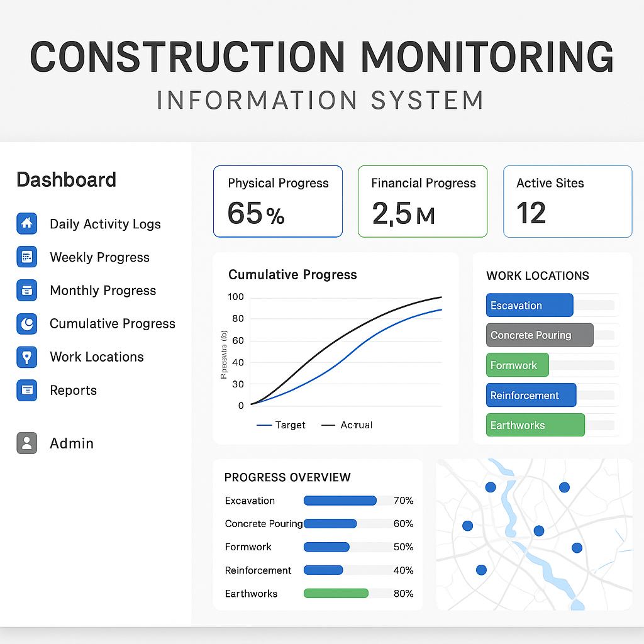This screenshot has width=644, height=644.
Task: Click the Work Locations pin icon
Action: 26,357
